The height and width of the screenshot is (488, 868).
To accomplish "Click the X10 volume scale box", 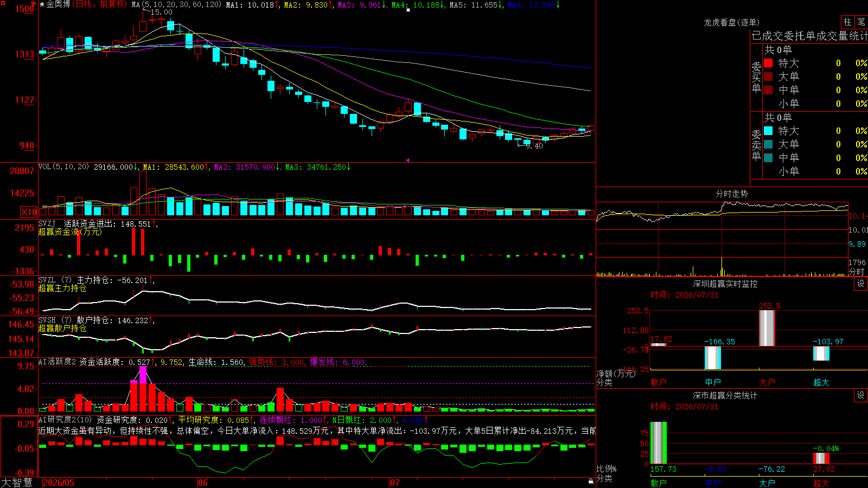I will coord(29,212).
